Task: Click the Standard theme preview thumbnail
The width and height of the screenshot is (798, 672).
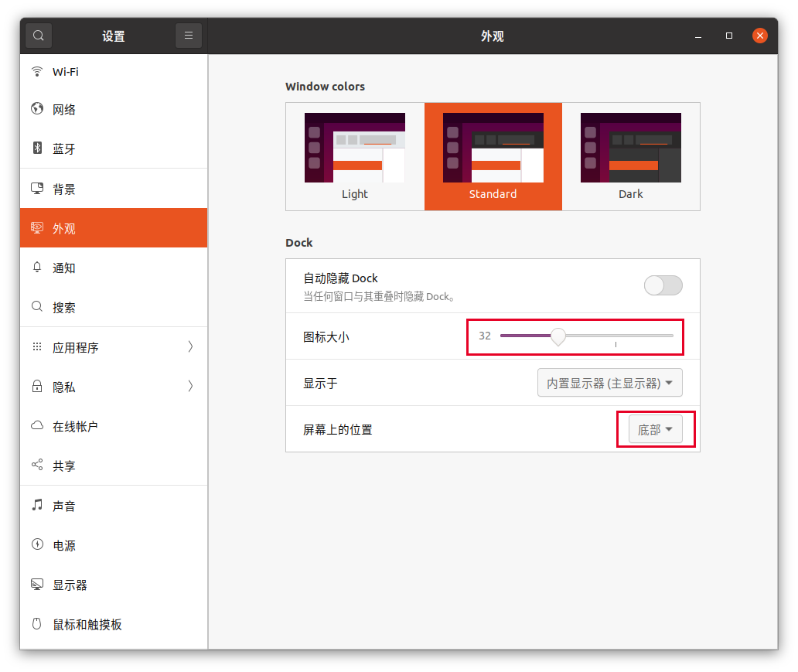Action: pos(493,147)
